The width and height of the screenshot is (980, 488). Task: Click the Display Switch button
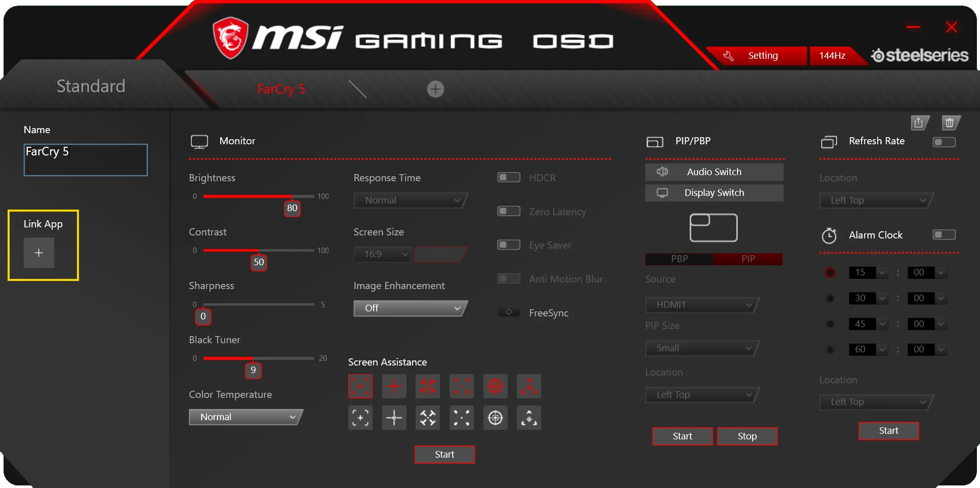pyautogui.click(x=714, y=193)
